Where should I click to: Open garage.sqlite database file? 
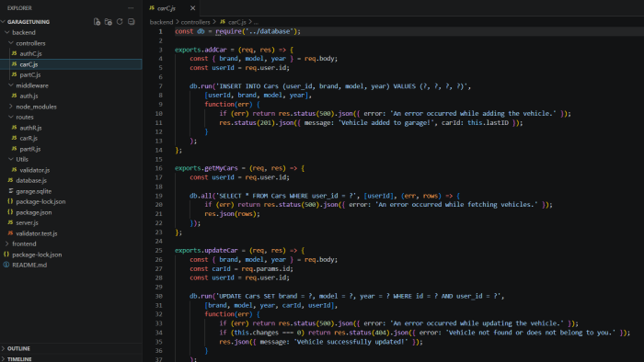[x=34, y=191]
